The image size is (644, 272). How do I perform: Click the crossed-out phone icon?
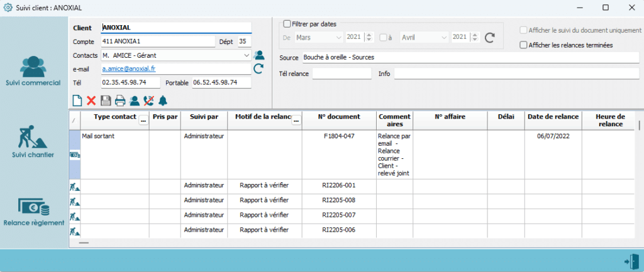tap(148, 101)
